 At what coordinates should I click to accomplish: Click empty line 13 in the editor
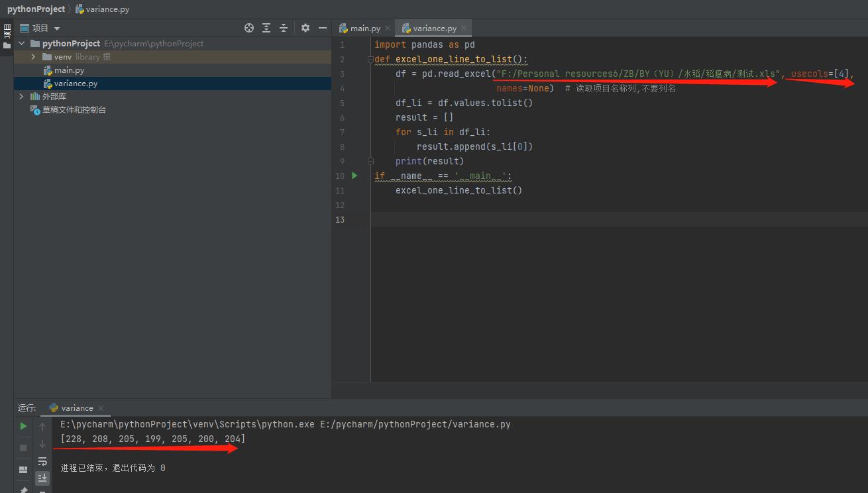(619, 219)
